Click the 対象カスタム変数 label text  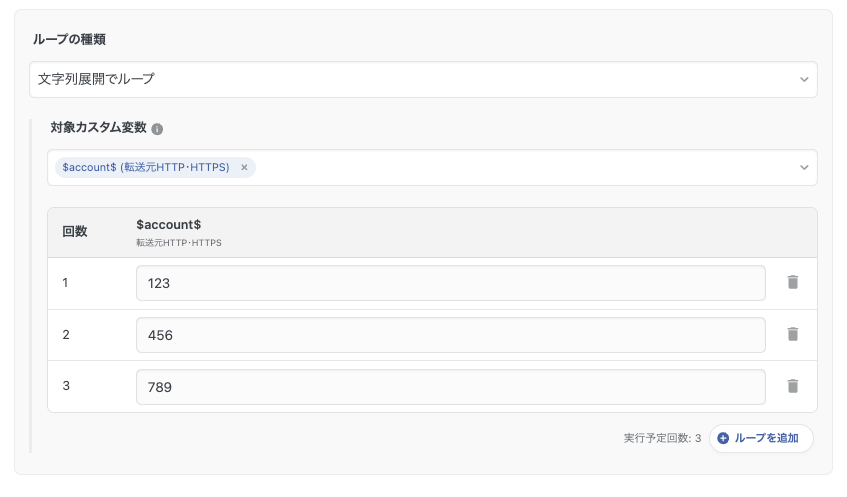[x=98, y=128]
